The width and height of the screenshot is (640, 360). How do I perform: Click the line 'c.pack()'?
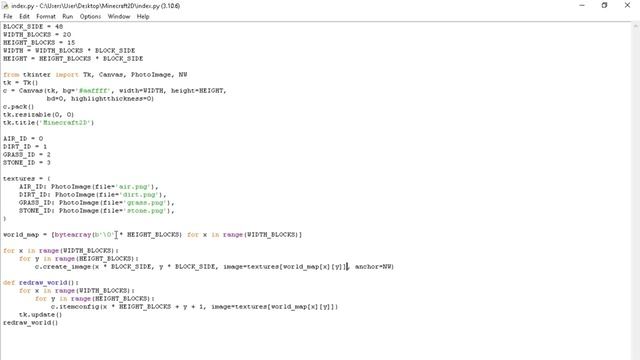pos(18,107)
